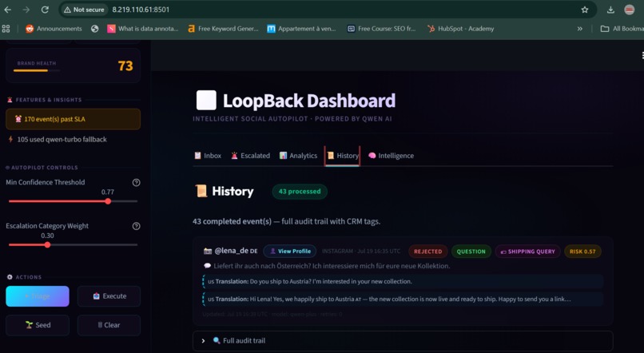
Task: Click the REJECTED status tag
Action: click(x=427, y=252)
